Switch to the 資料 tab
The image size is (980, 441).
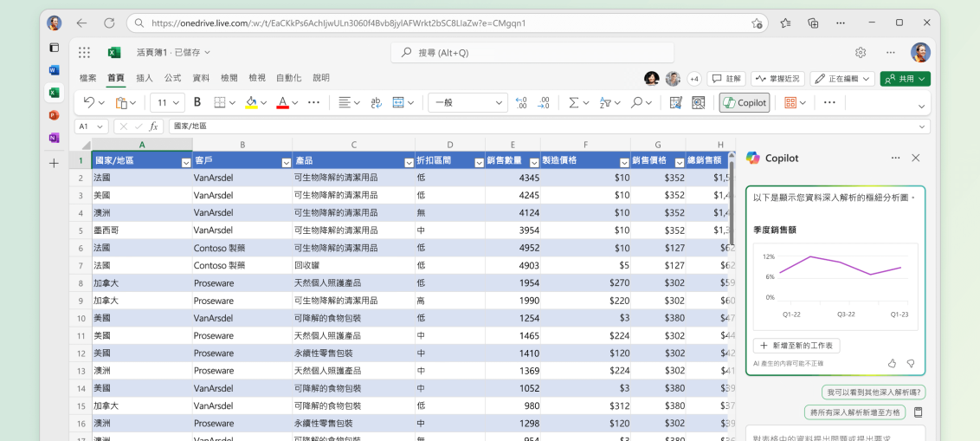click(x=201, y=78)
